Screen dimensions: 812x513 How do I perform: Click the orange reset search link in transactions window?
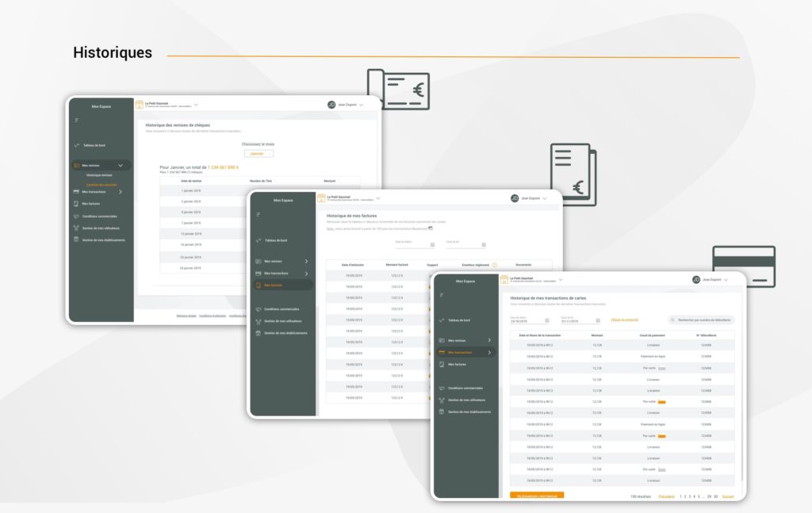pyautogui.click(x=625, y=320)
